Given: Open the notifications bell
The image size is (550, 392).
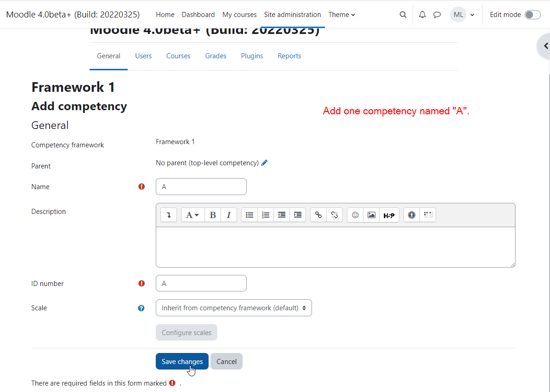Looking at the screenshot, I should [422, 15].
